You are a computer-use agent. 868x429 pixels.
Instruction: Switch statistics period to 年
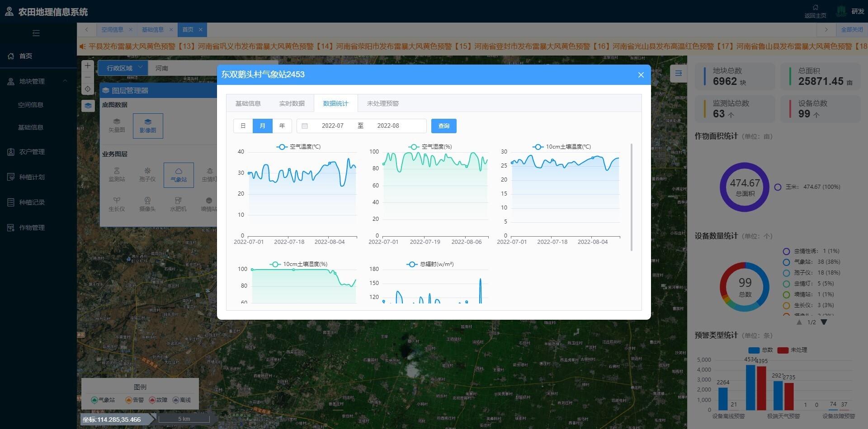click(282, 126)
